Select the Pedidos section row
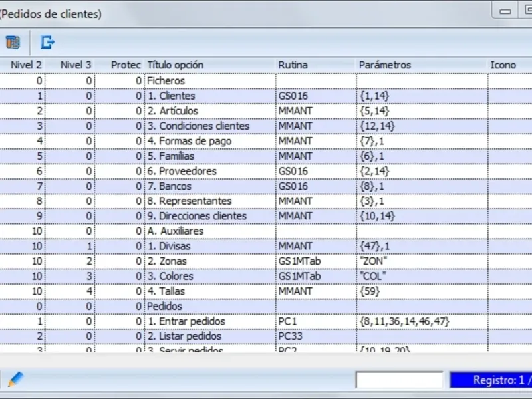Viewport: 532px width, 399px height. coord(266,306)
